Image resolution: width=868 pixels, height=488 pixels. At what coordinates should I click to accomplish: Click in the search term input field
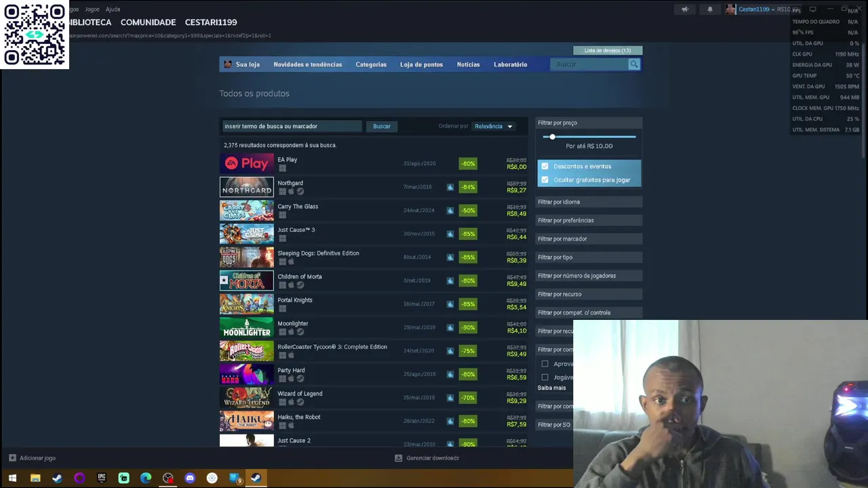pyautogui.click(x=292, y=126)
